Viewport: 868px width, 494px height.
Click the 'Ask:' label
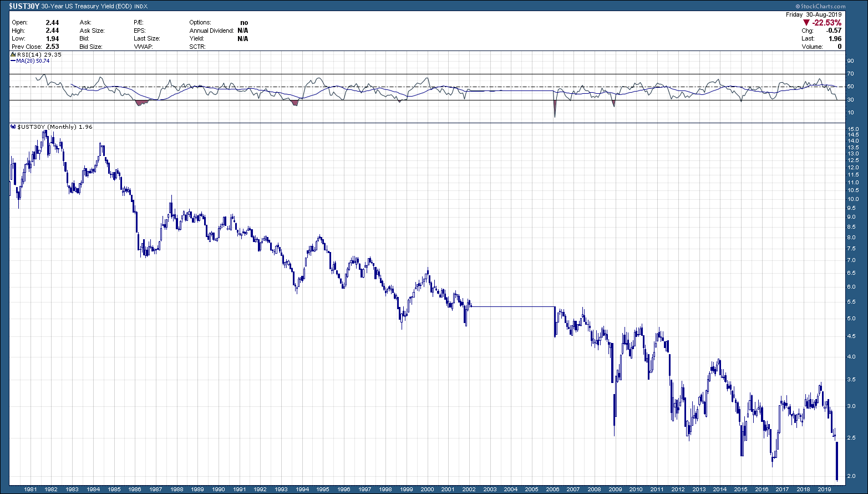(85, 23)
